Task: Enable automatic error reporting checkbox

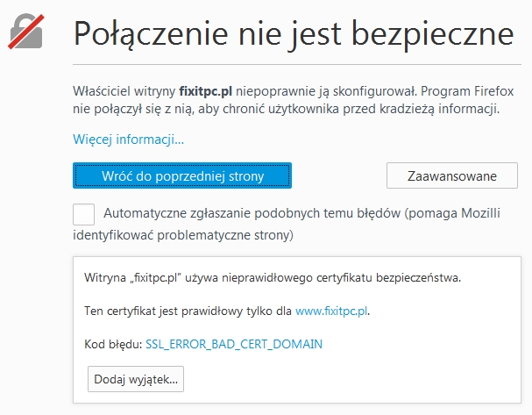Action: pos(83,214)
